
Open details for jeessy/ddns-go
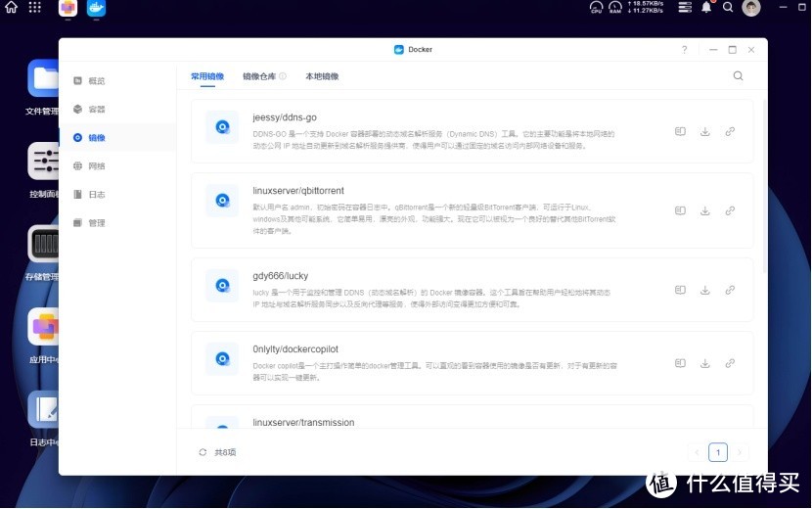(680, 132)
